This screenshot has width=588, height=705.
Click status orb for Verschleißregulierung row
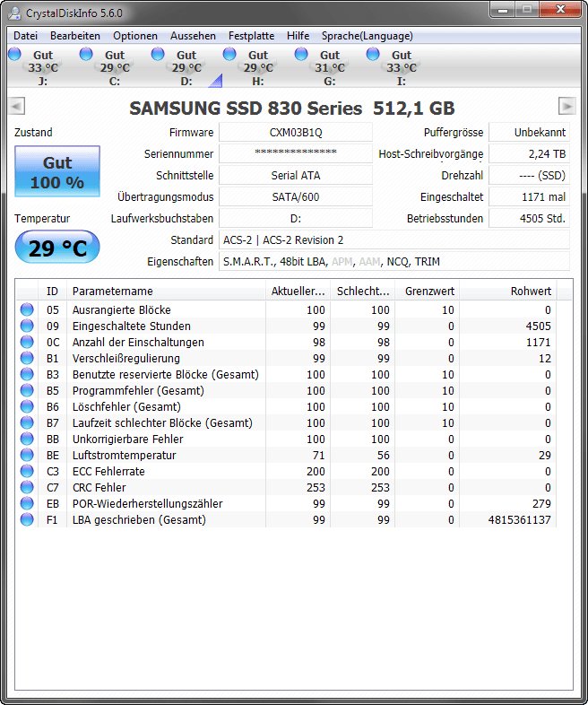click(27, 358)
